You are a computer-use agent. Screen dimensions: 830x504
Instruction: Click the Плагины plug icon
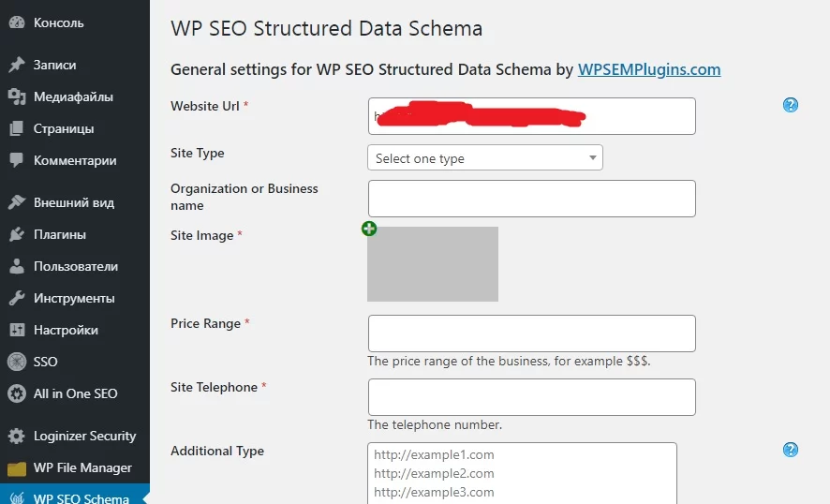[17, 234]
